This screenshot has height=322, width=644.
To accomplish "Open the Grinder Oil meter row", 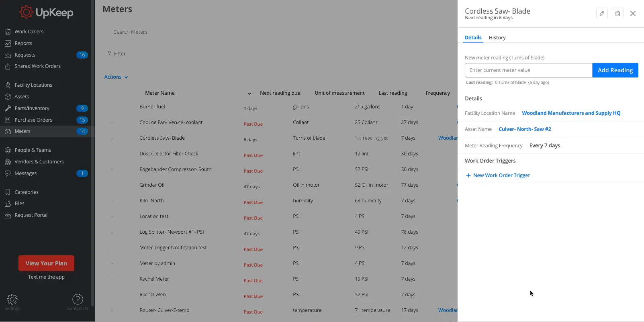I will pos(276,185).
